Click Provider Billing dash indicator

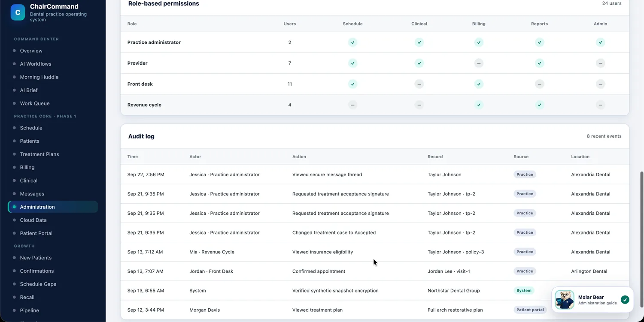pos(479,63)
